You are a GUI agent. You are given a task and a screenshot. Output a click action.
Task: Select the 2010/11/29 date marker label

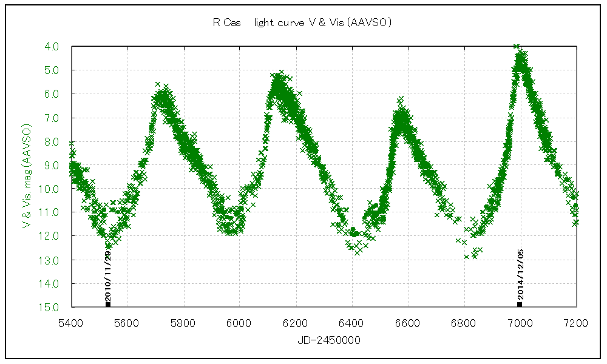(108, 272)
